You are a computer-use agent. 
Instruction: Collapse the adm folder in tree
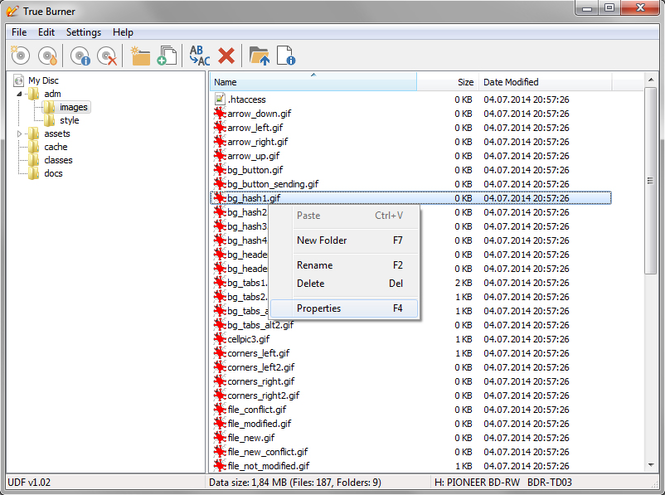(x=19, y=94)
